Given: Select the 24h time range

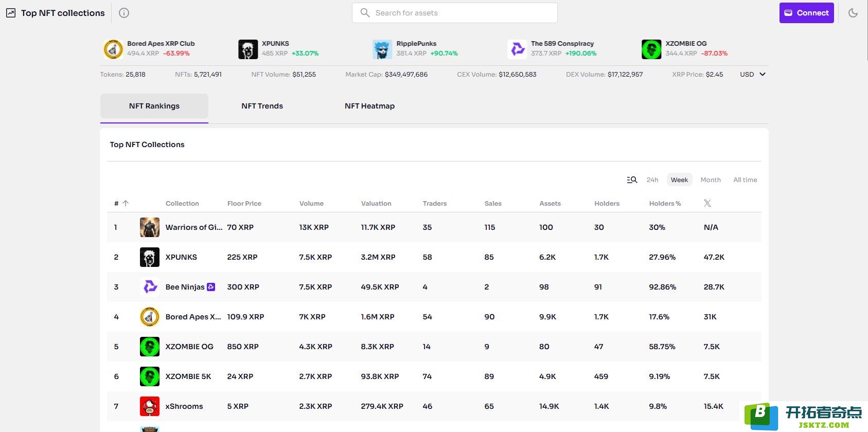Looking at the screenshot, I should pyautogui.click(x=652, y=179).
